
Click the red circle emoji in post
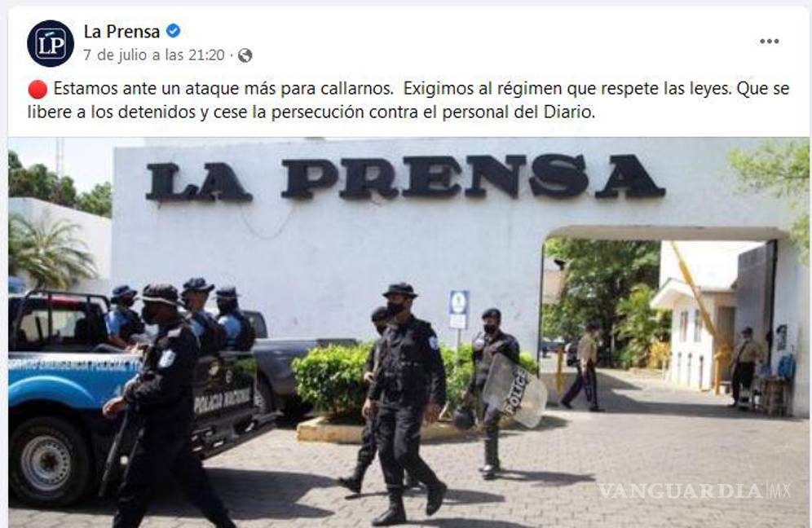[38, 89]
